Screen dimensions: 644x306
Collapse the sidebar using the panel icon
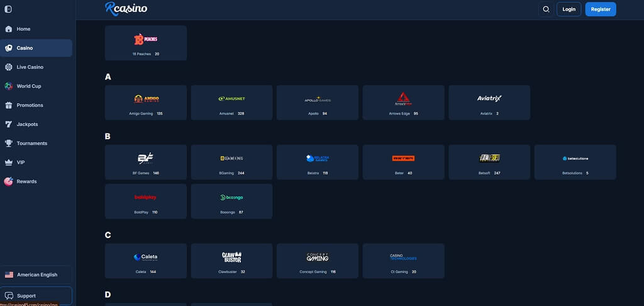tap(8, 9)
